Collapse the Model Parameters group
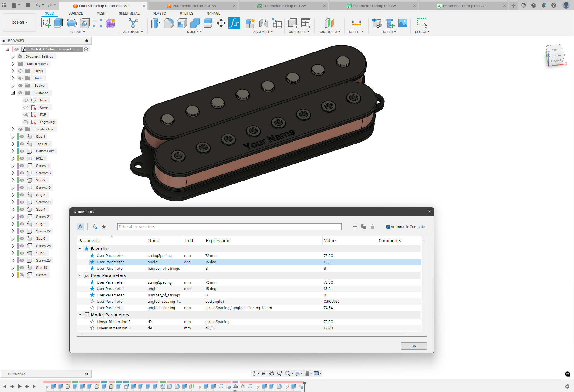 [x=80, y=315]
